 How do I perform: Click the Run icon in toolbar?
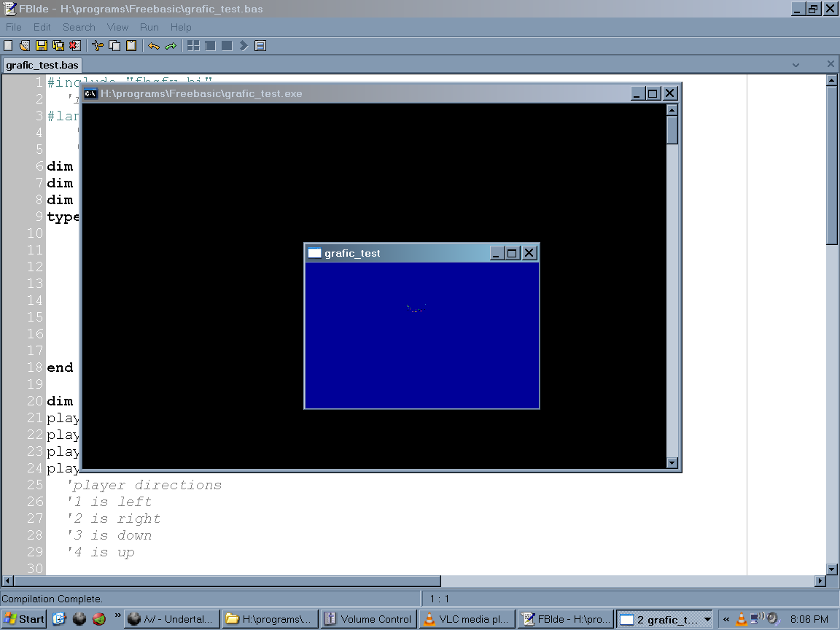point(210,46)
